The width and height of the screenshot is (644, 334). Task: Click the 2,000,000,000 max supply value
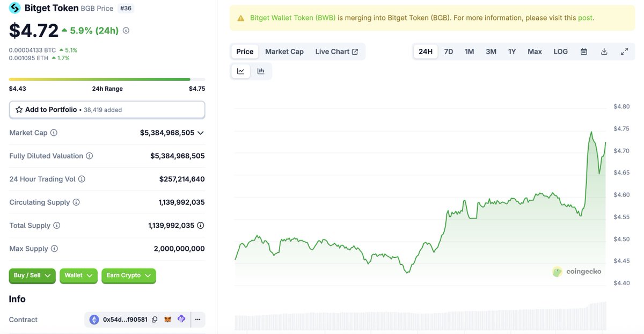[x=179, y=249]
